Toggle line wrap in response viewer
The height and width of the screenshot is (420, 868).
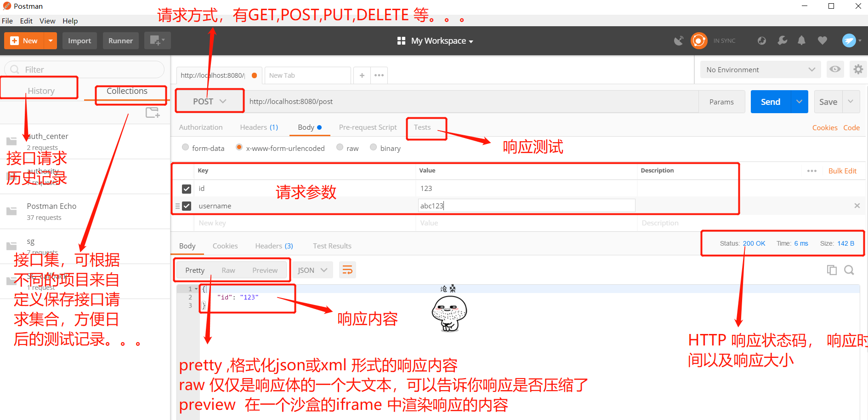coord(347,270)
